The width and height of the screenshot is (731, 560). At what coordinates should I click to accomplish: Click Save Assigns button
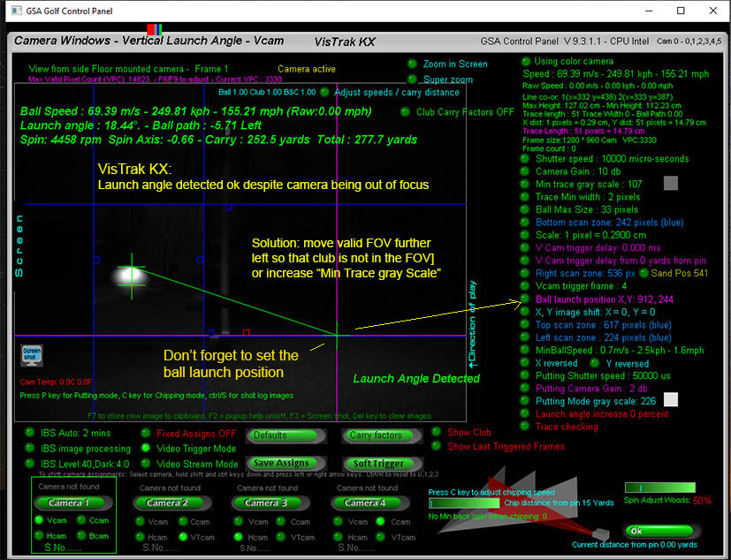pos(285,463)
